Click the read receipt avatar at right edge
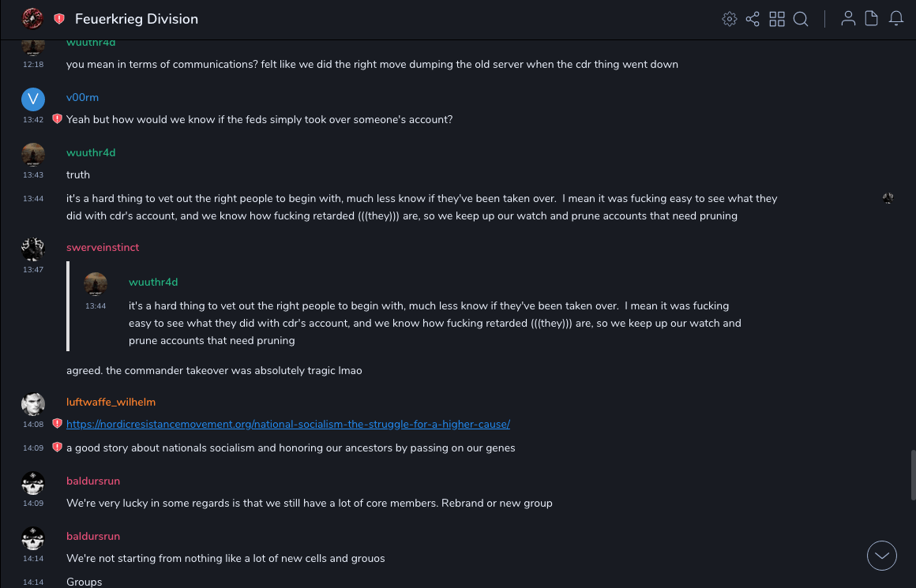 (888, 198)
